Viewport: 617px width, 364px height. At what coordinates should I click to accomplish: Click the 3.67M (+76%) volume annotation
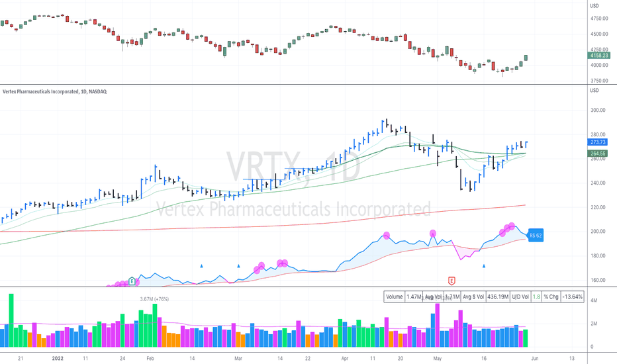(x=154, y=299)
